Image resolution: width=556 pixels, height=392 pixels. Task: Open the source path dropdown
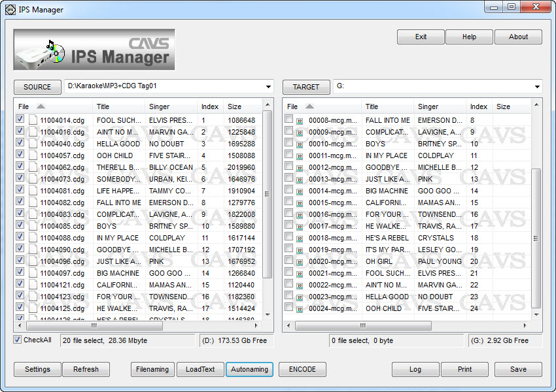click(x=268, y=87)
